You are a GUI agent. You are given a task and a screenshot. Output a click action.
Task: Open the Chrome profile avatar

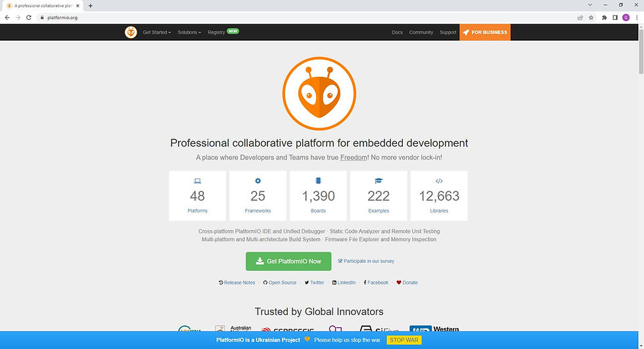click(626, 17)
